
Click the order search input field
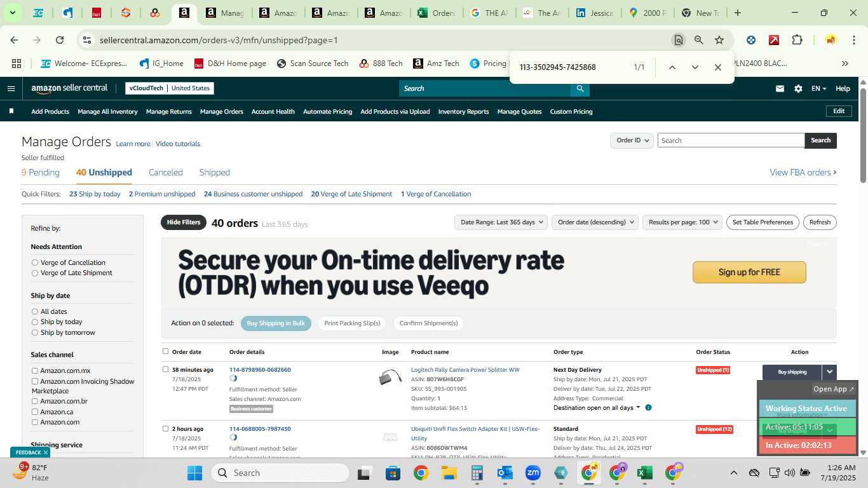731,140
